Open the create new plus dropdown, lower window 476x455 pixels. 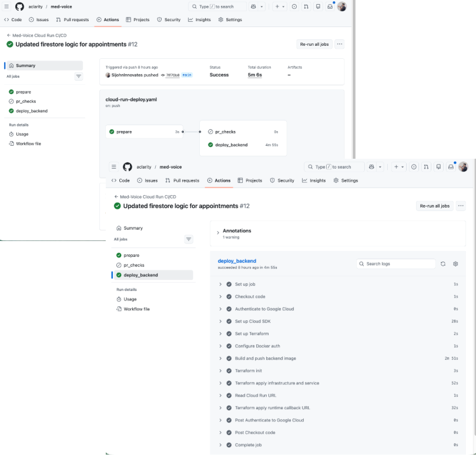[399, 167]
